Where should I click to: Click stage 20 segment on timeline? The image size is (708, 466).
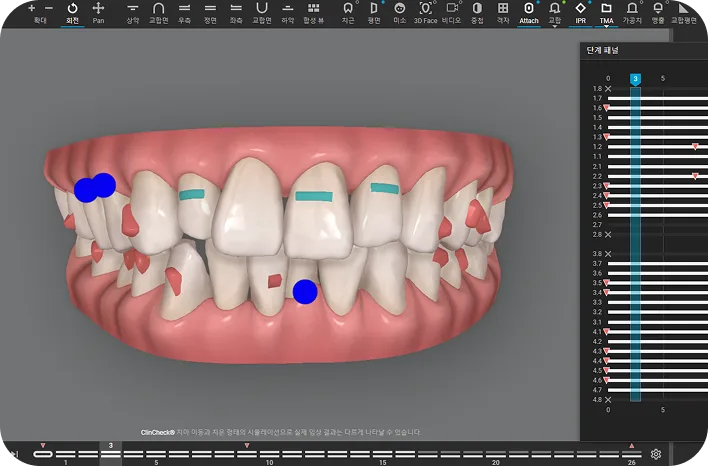495,453
